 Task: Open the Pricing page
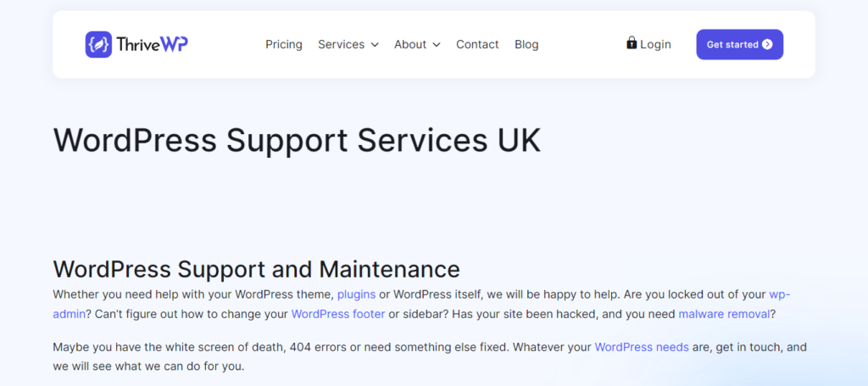[x=283, y=44]
